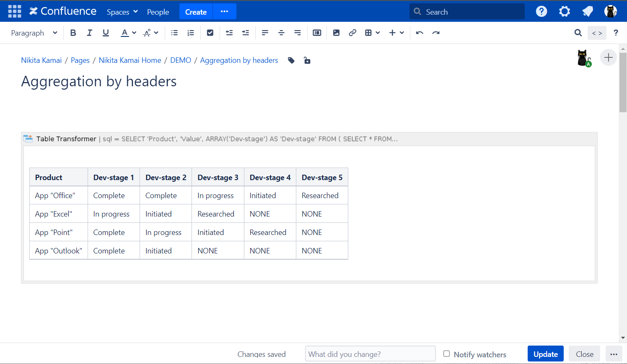The height and width of the screenshot is (364, 627).
Task: Insert a task list checkbox
Action: (x=210, y=33)
